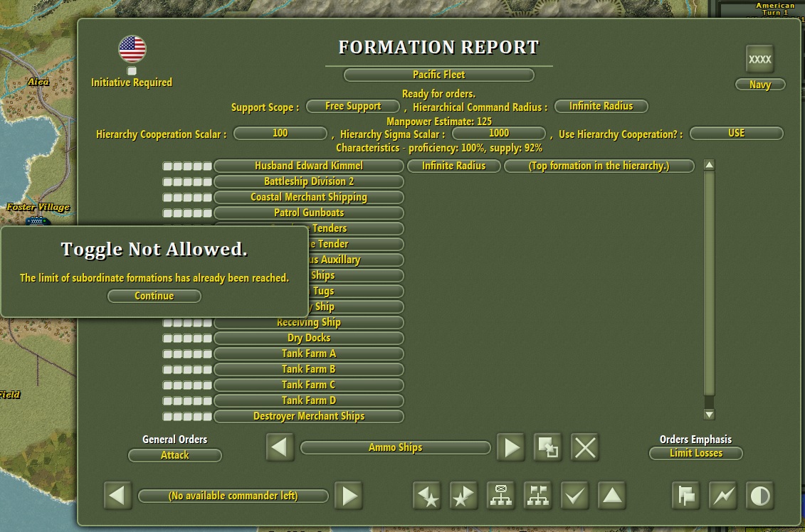Cycle commander selection with the left arrow
The height and width of the screenshot is (532, 805).
118,496
